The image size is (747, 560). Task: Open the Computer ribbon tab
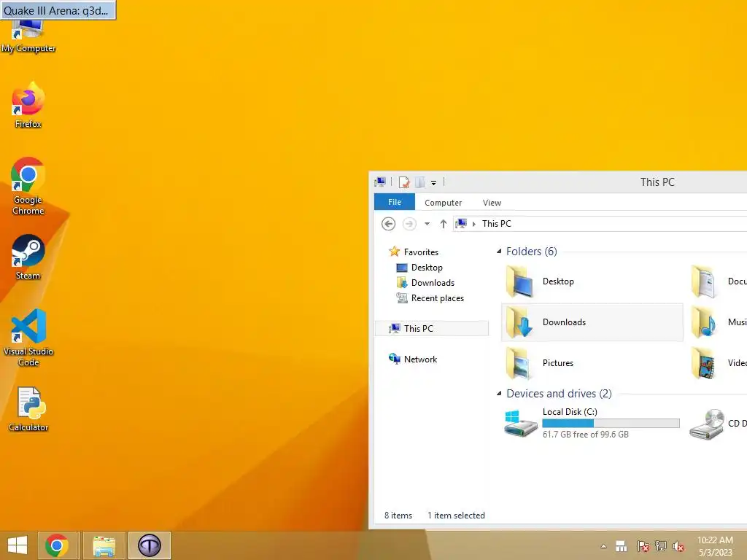443,203
